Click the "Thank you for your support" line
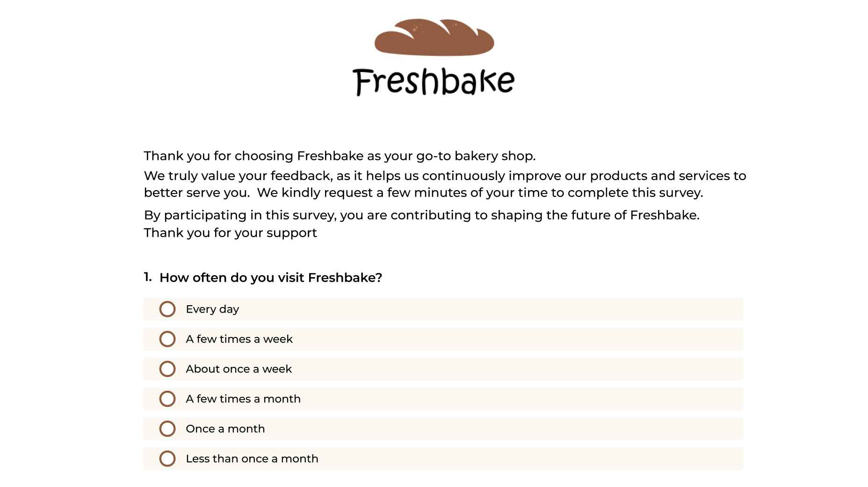The image size is (868, 487). click(230, 233)
